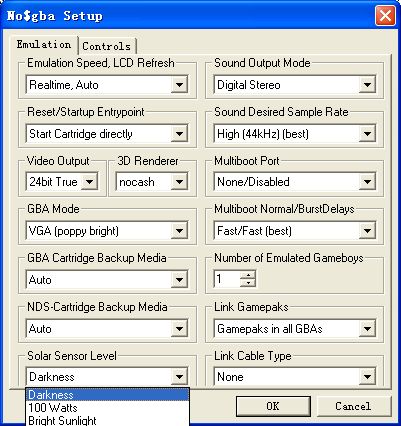Click 'Start Cartridge directly' value
401x426 pixels.
[x=99, y=134]
